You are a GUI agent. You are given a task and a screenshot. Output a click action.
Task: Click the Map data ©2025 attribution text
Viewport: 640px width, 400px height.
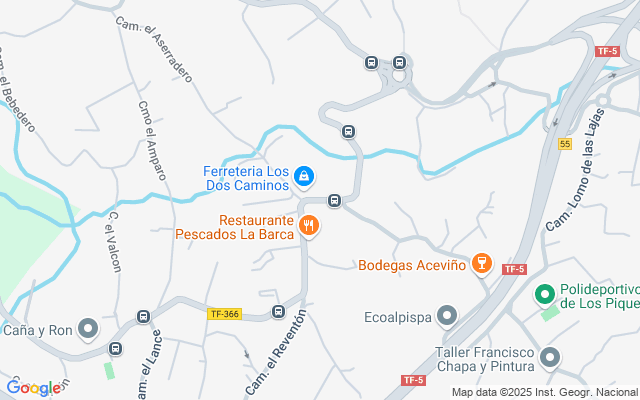click(x=545, y=393)
